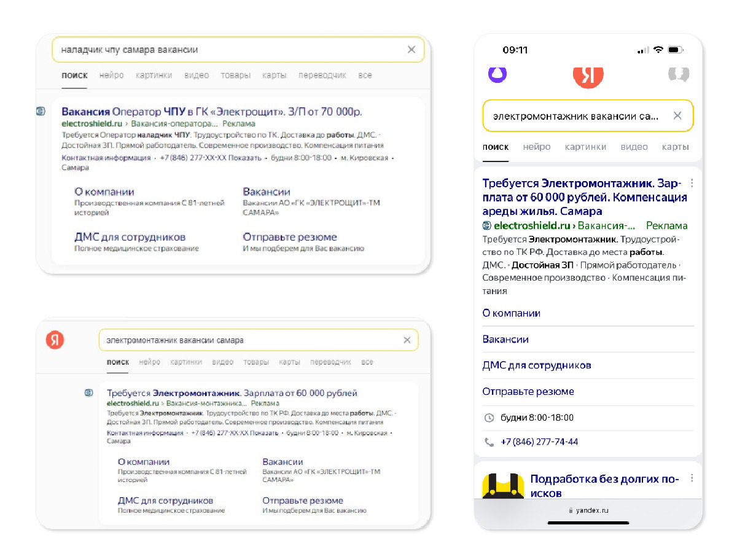Tap the phone icon next to +7 (846) 277-74-44

[489, 442]
